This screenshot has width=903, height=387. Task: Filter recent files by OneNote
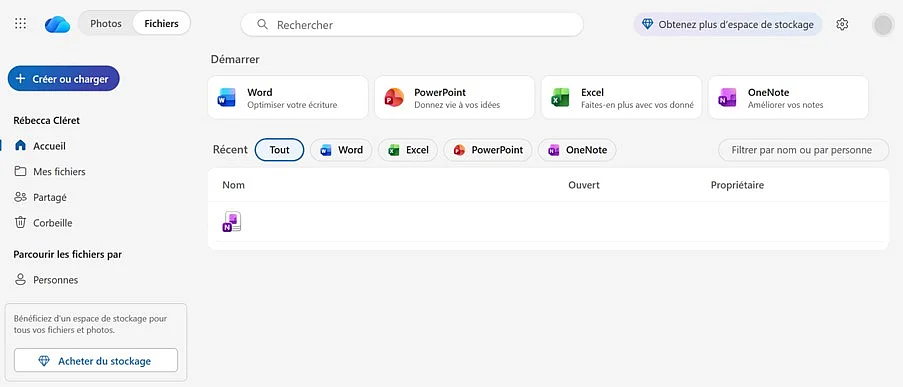577,150
